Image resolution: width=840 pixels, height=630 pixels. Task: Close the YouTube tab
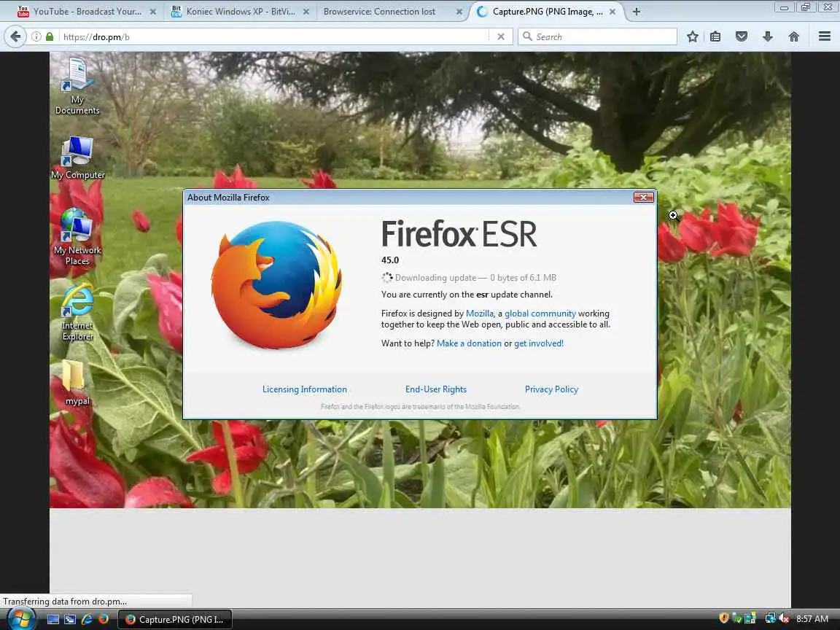click(x=152, y=11)
